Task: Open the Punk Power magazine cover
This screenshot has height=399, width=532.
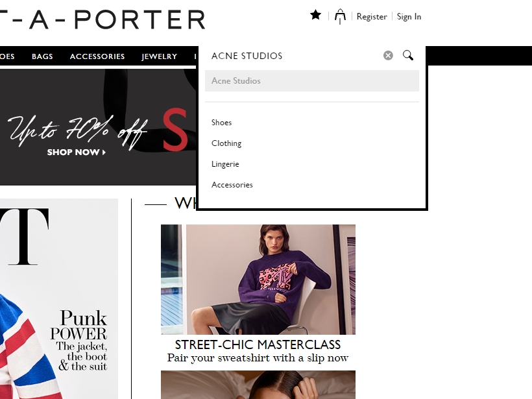Action: click(59, 299)
